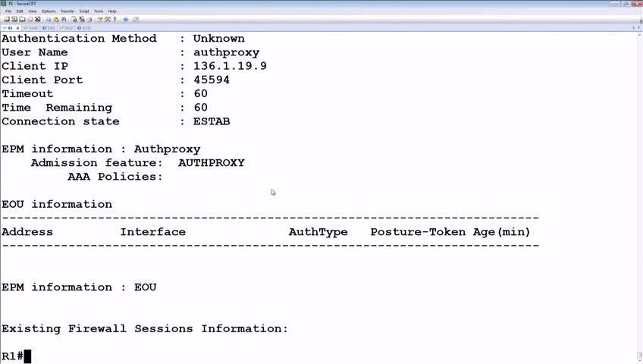Click the Connect in Tab icon
The width and height of the screenshot is (643, 364).
[x=22, y=19]
